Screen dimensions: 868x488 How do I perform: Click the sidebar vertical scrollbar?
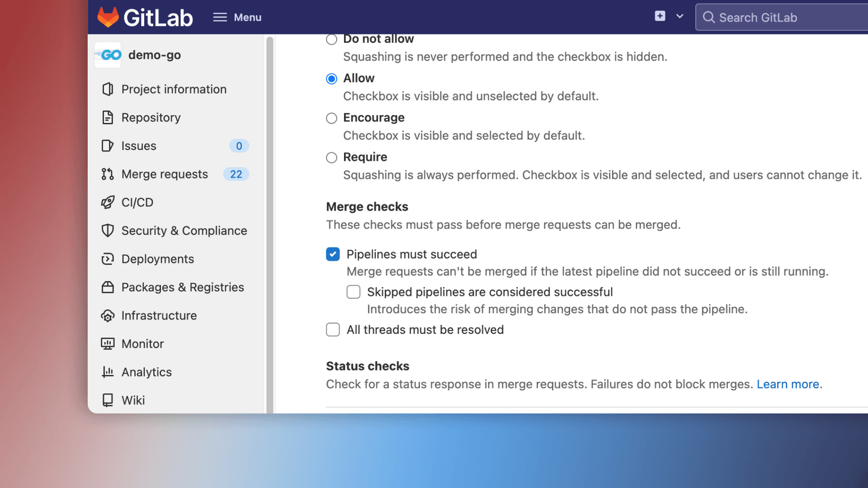270,224
